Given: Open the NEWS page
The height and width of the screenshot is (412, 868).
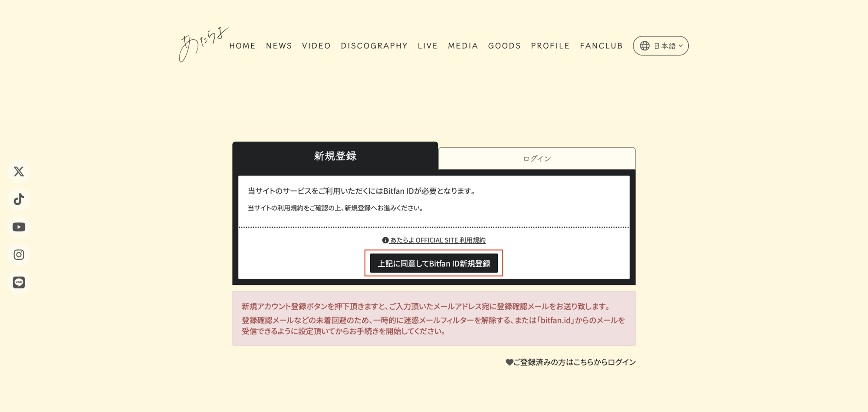Looking at the screenshot, I should point(279,46).
